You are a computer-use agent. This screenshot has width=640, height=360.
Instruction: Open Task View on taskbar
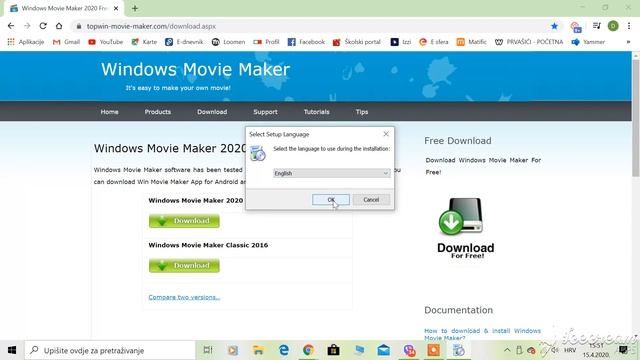pyautogui.click(x=208, y=350)
